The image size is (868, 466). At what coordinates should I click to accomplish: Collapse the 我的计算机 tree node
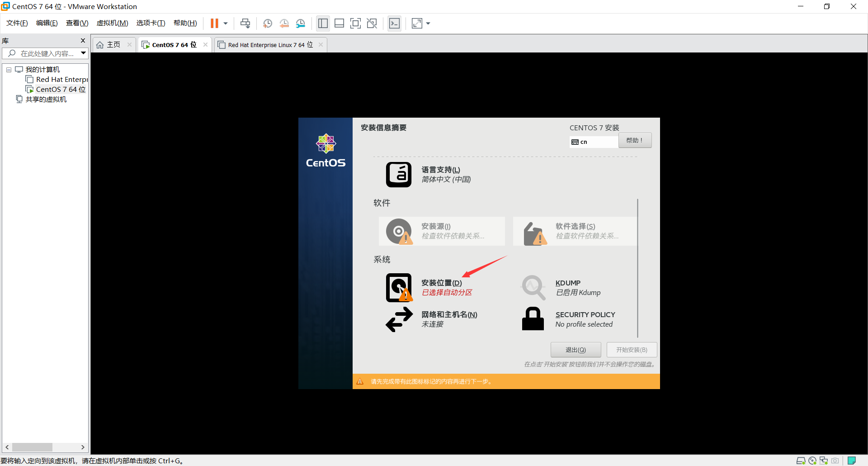click(x=8, y=69)
